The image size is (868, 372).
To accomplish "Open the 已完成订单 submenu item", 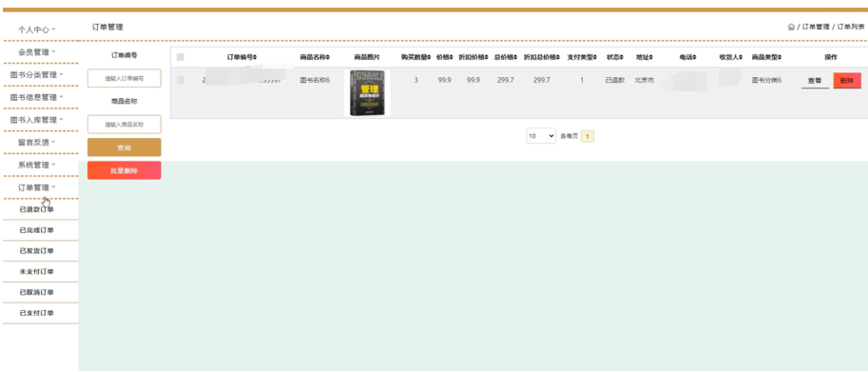I will coord(37,230).
